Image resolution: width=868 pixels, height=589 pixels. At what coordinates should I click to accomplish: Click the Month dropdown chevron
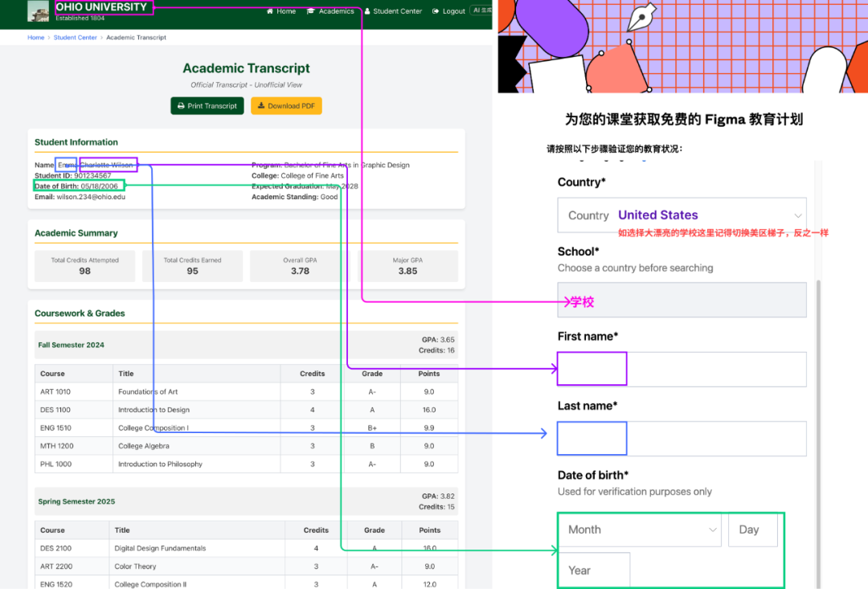(712, 530)
